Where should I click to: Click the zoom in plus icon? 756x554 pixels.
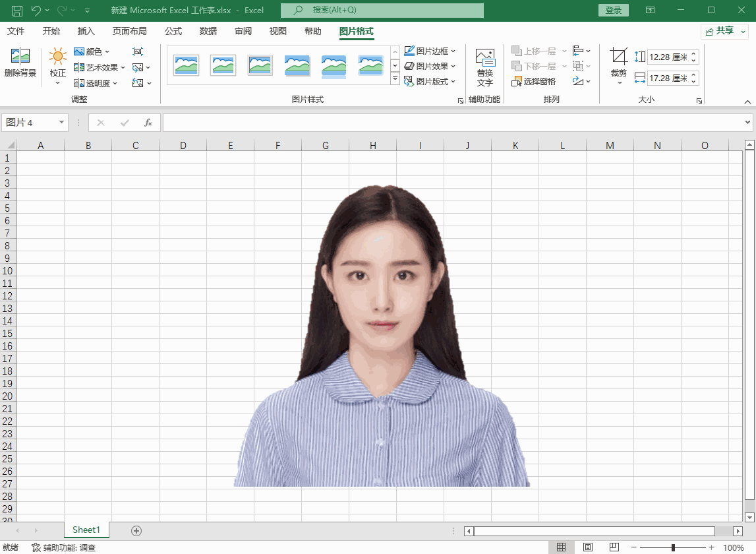point(712,547)
